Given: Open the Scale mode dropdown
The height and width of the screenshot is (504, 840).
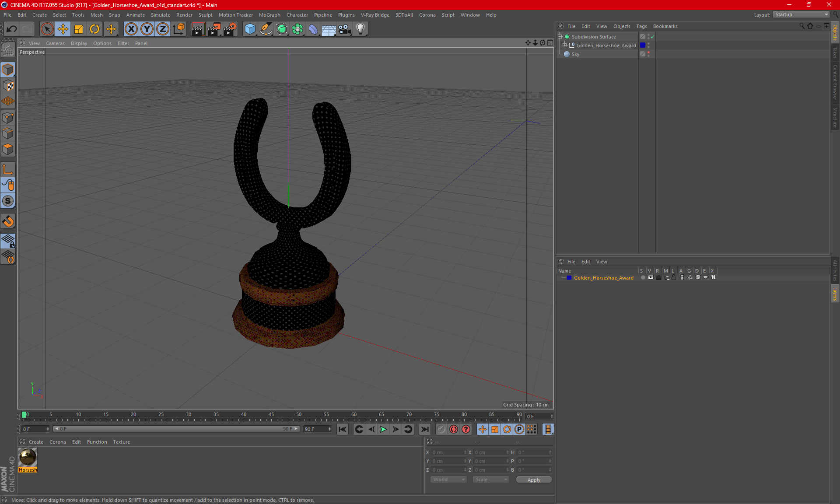Looking at the screenshot, I should click(x=490, y=479).
